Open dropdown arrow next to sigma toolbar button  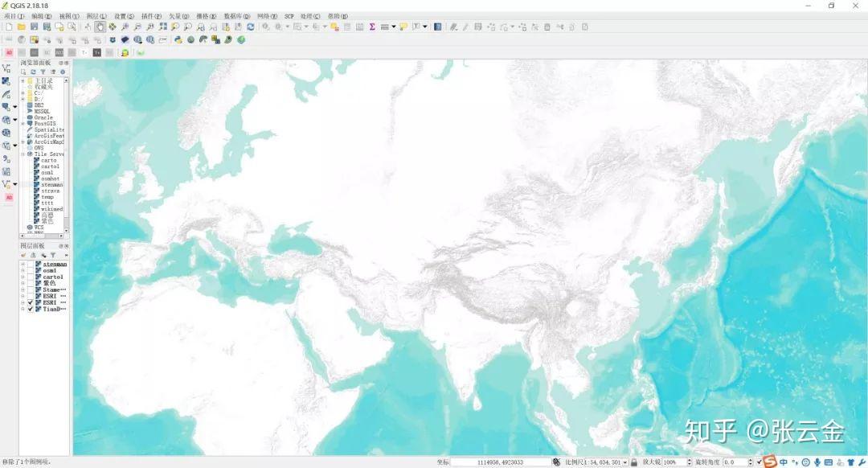[394, 27]
